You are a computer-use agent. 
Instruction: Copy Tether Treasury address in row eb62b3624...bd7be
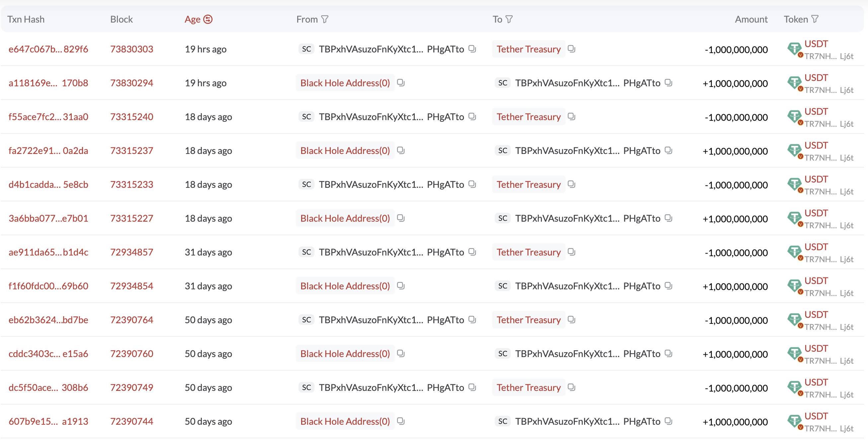pos(571,320)
